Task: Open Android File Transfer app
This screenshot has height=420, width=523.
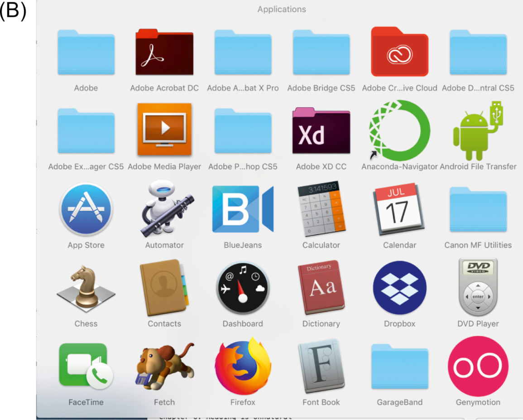Action: click(x=478, y=131)
